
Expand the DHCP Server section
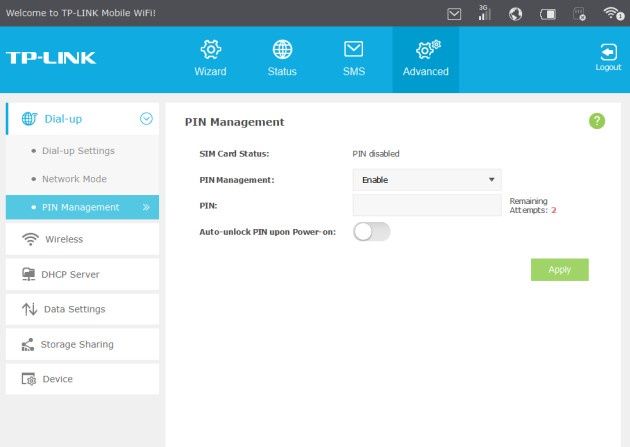pyautogui.click(x=82, y=274)
